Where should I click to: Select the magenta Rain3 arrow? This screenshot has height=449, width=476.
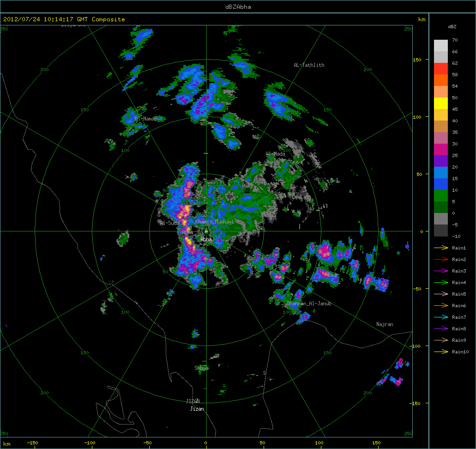coord(441,271)
